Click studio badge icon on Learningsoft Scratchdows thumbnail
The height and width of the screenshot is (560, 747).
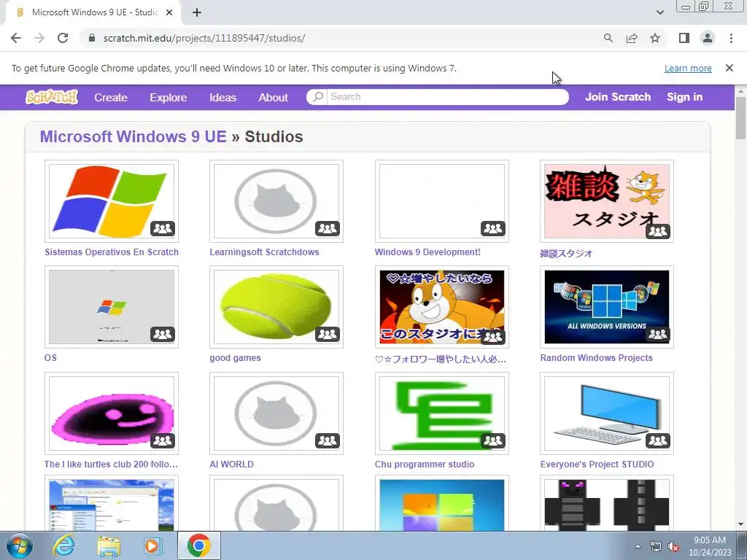pyautogui.click(x=328, y=228)
